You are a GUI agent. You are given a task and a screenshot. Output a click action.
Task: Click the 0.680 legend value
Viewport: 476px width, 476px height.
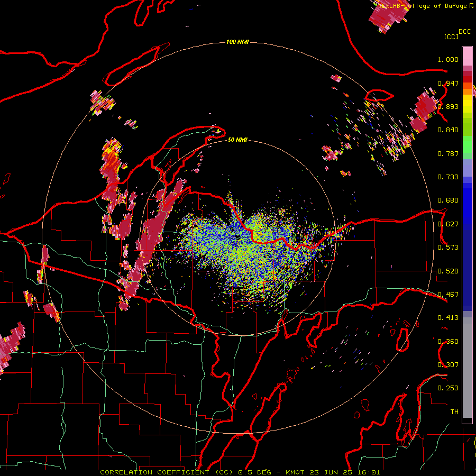point(448,200)
